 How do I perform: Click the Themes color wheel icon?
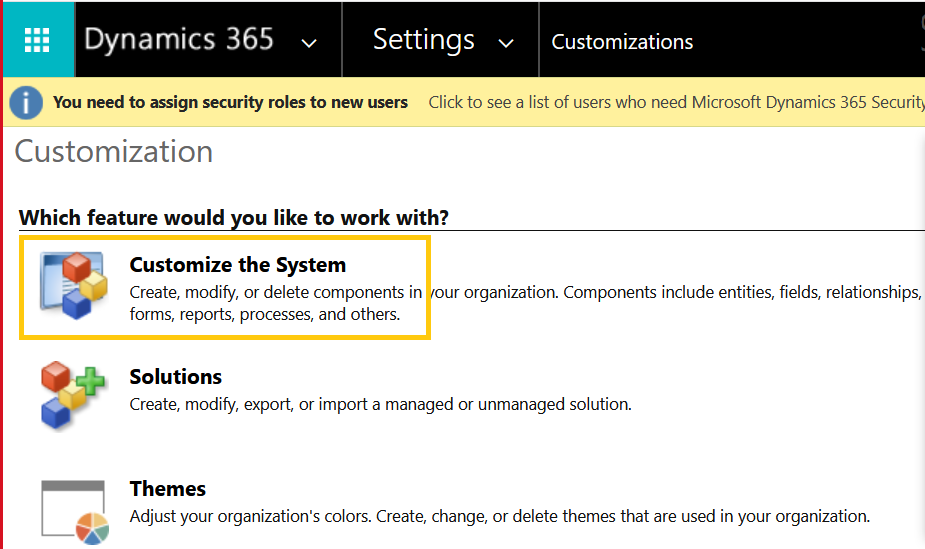73,510
